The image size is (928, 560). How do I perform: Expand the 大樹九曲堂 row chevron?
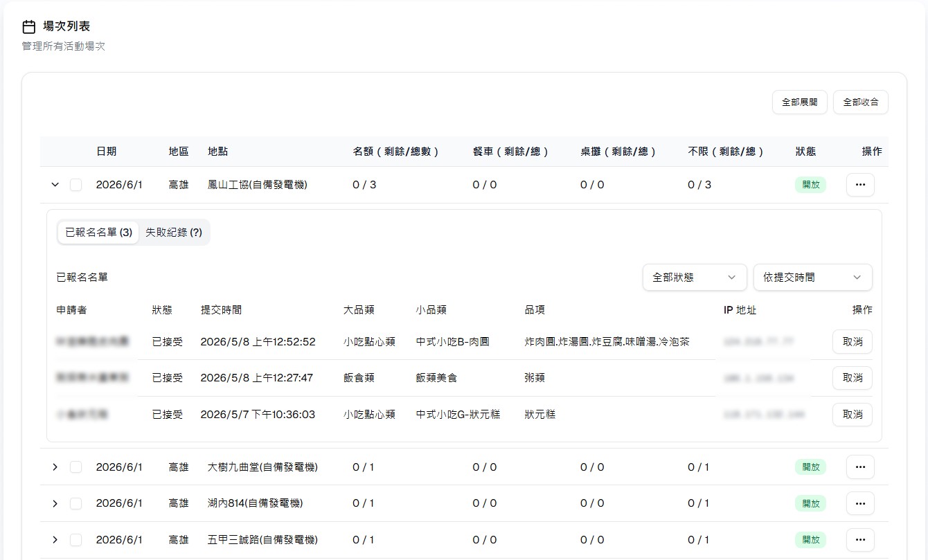tap(55, 467)
